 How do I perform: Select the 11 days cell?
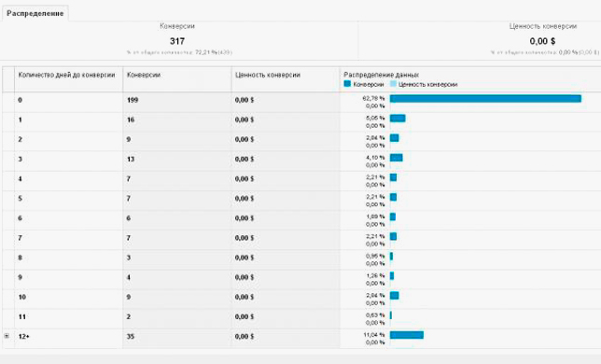tap(22, 317)
